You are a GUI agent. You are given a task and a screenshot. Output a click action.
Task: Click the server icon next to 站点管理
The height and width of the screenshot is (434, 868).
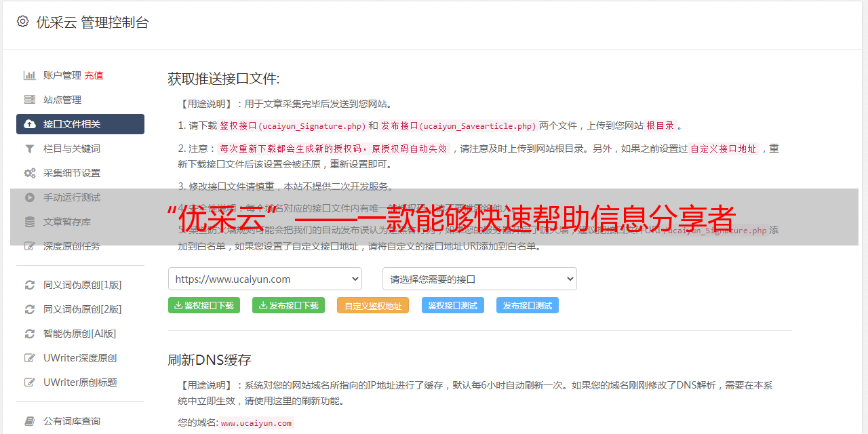pos(30,100)
